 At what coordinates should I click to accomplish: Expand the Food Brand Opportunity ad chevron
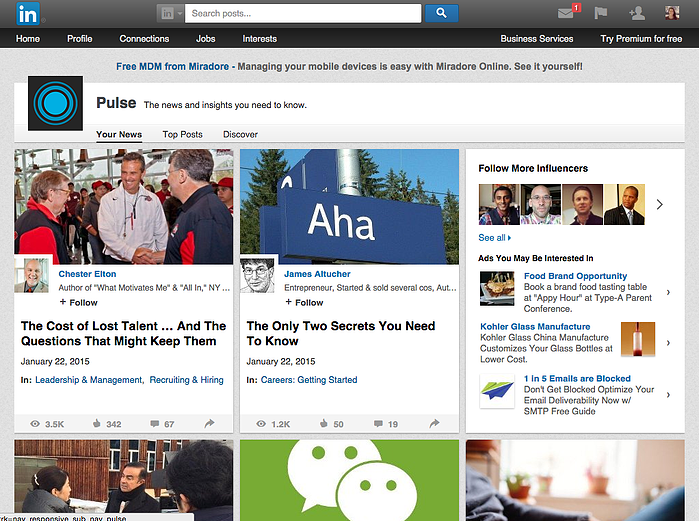tap(668, 292)
